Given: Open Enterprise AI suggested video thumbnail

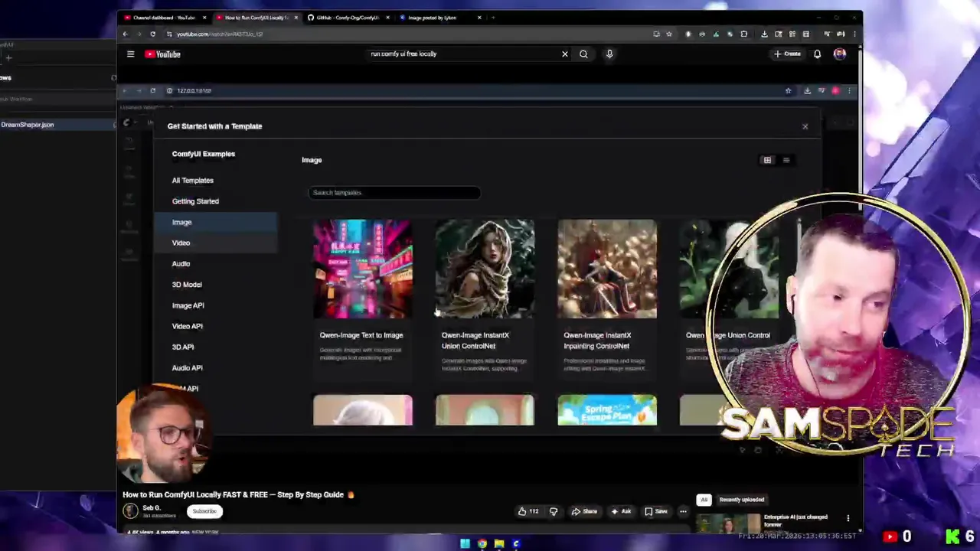Looking at the screenshot, I should coord(728,523).
